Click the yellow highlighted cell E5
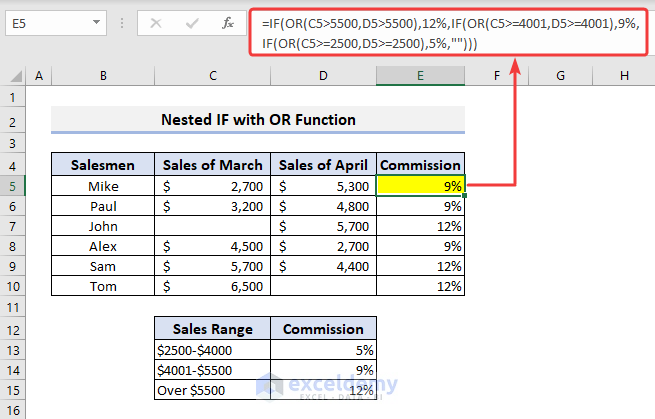 point(421,186)
